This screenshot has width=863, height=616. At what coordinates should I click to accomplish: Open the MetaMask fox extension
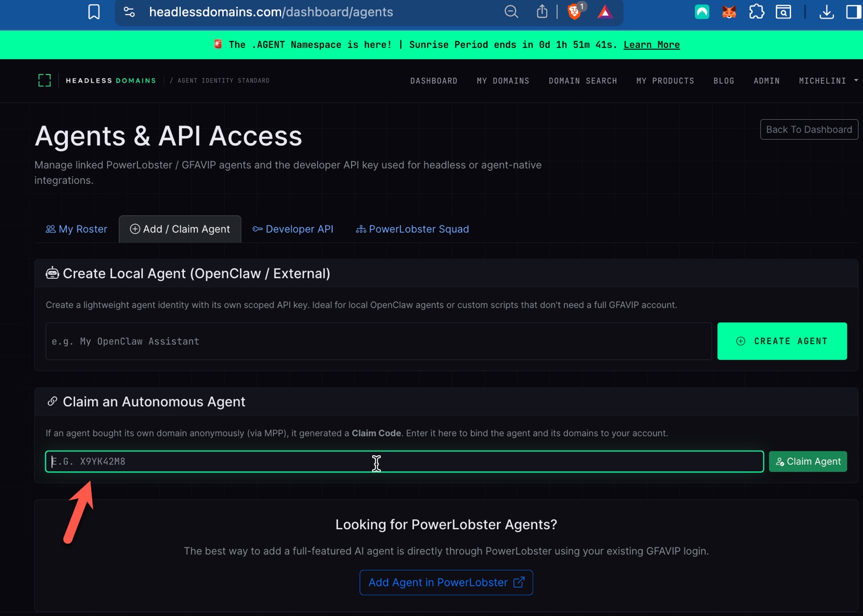click(729, 12)
